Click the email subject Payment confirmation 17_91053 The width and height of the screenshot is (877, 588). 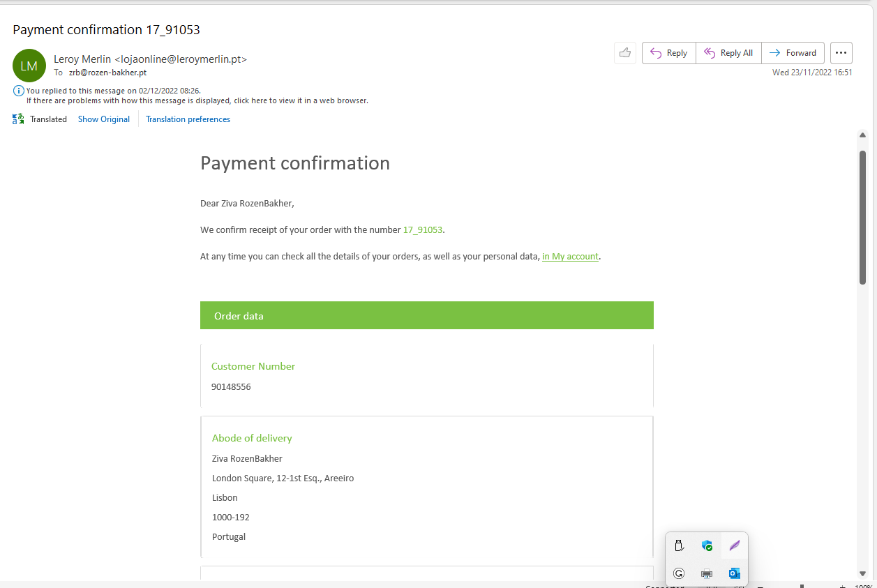coord(107,29)
